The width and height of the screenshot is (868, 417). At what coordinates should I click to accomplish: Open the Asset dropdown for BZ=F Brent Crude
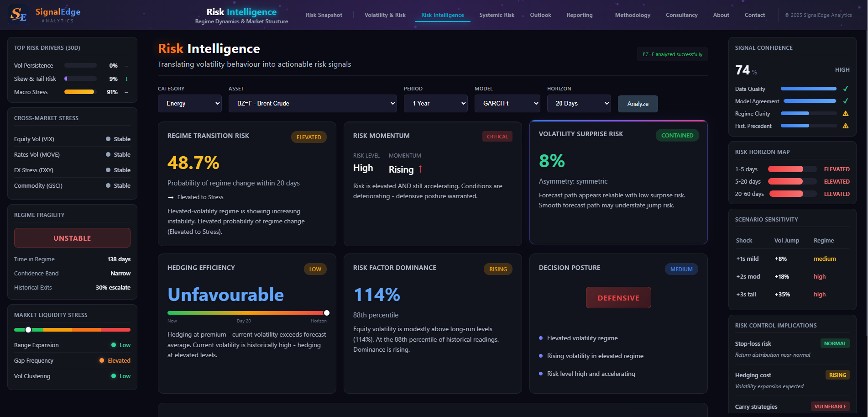[x=312, y=103]
